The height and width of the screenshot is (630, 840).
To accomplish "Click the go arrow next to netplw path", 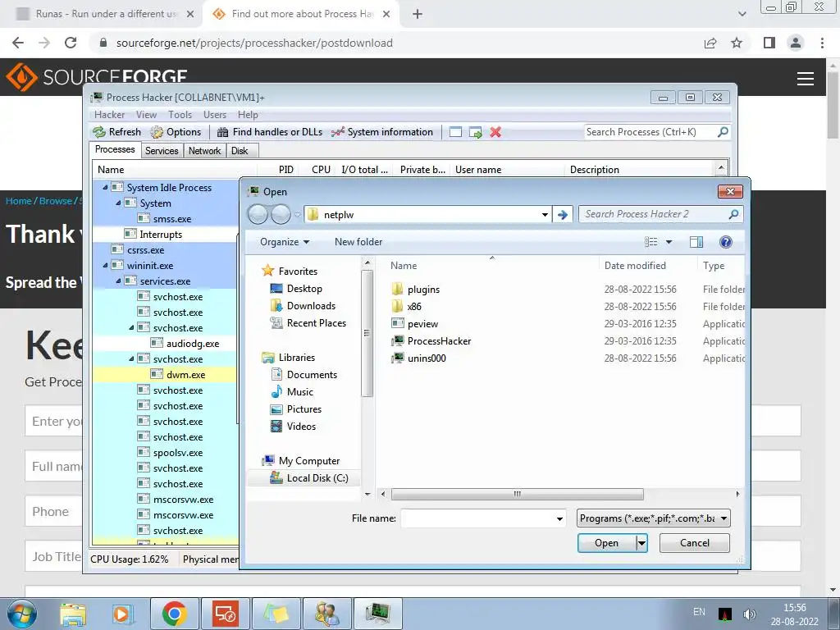I will coord(563,215).
